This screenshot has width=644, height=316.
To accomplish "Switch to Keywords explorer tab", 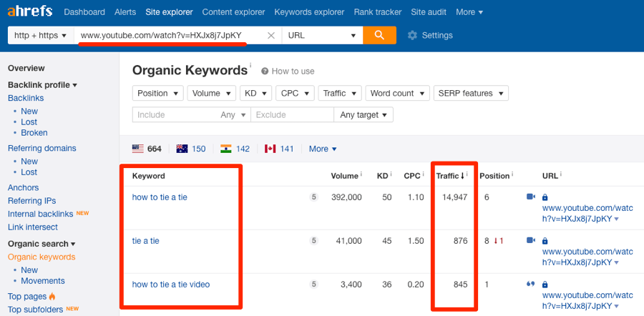I will click(x=309, y=12).
